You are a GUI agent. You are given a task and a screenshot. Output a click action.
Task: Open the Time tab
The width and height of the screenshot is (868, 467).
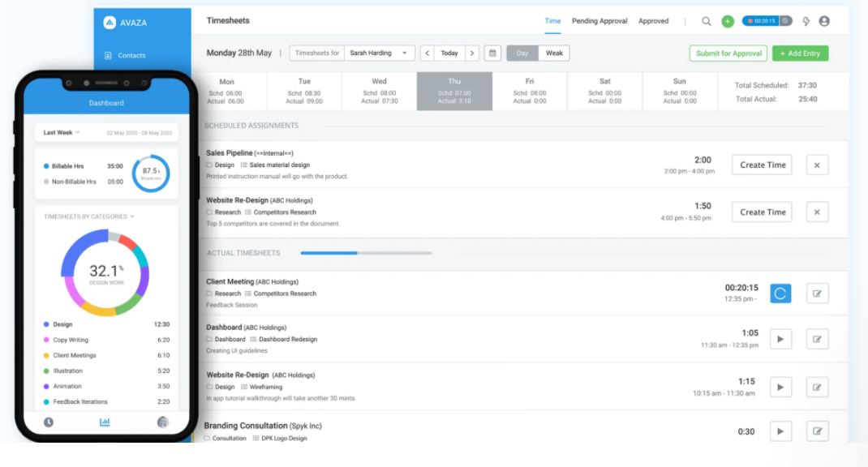coord(552,21)
